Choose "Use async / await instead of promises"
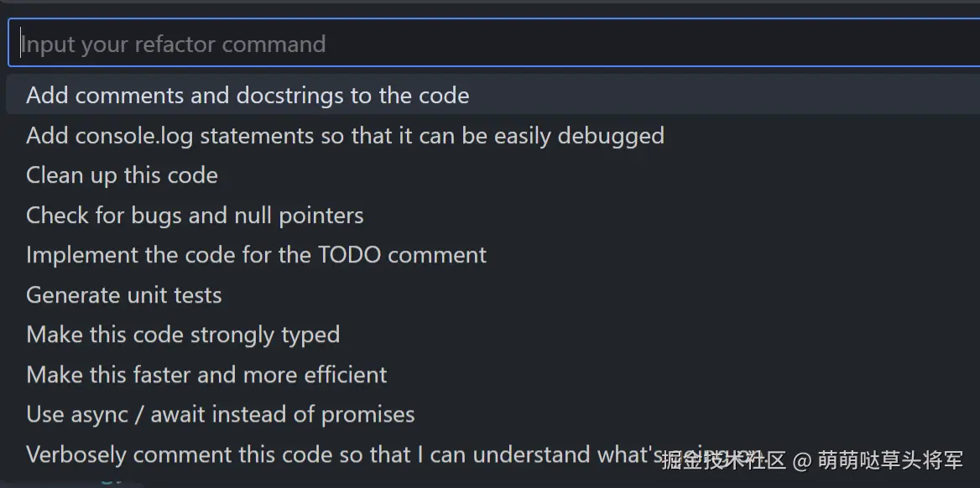 (x=221, y=413)
